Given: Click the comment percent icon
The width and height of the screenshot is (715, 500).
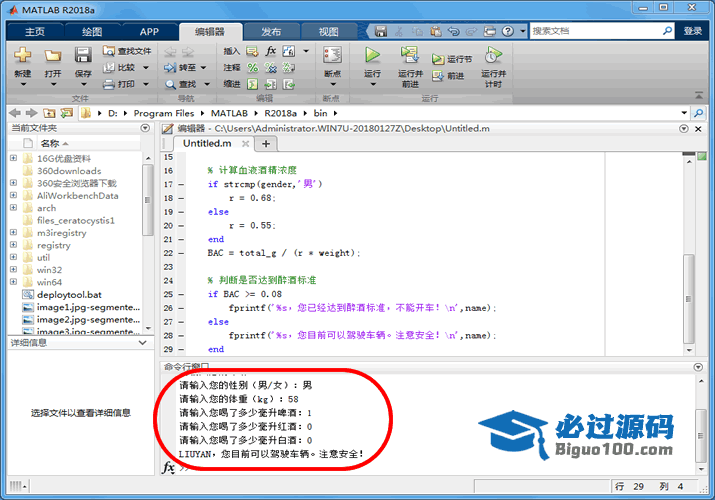Looking at the screenshot, I should [x=253, y=68].
